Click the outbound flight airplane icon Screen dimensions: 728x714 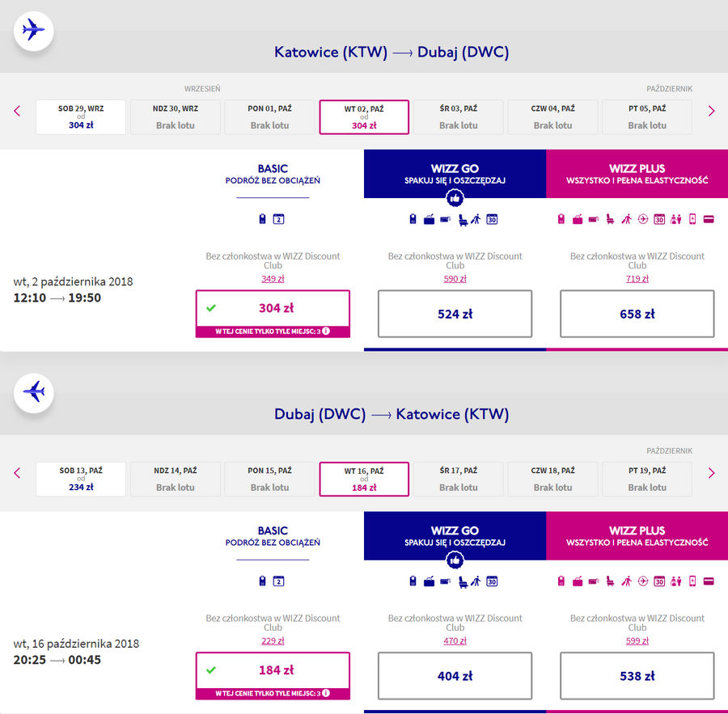click(x=33, y=31)
